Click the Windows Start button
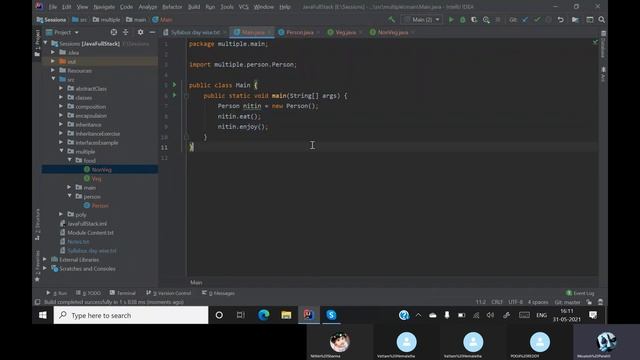640x360 pixels. [42, 315]
